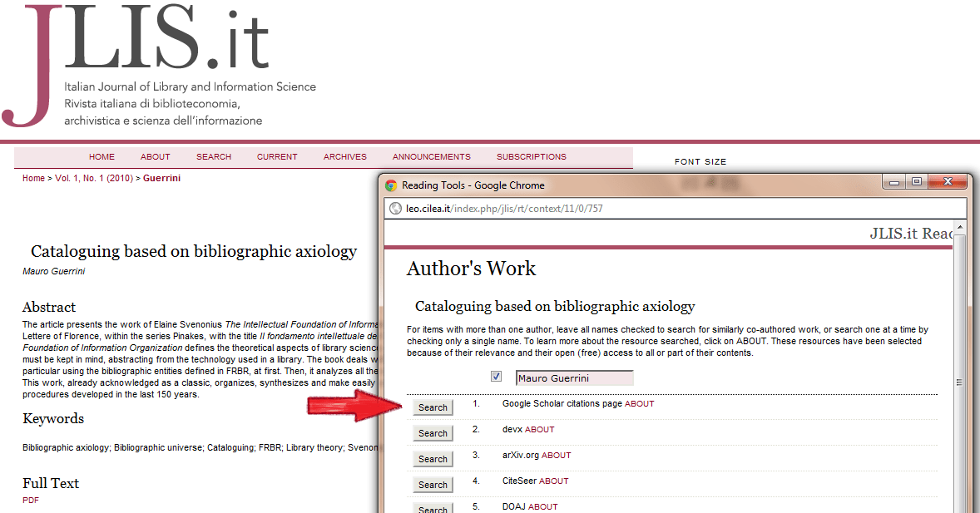Click the globe site icon in address bar
The width and height of the screenshot is (980, 513).
[395, 209]
